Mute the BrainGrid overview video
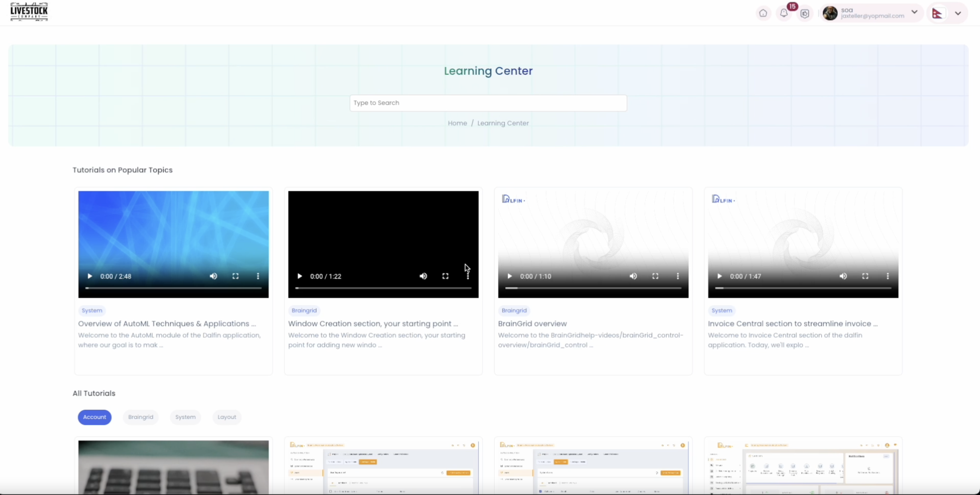Viewport: 980px width, 495px height. coord(633,276)
